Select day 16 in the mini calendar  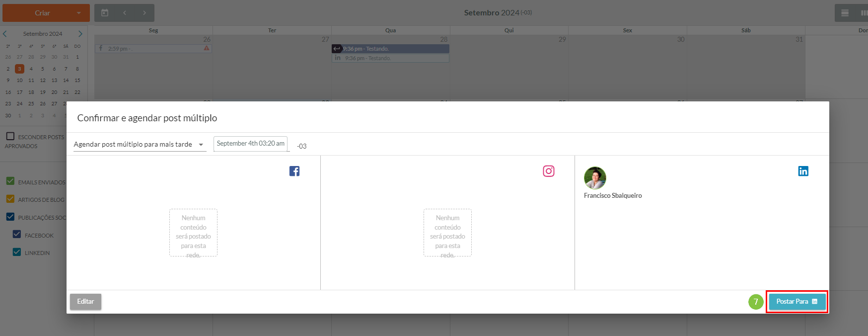(x=8, y=92)
